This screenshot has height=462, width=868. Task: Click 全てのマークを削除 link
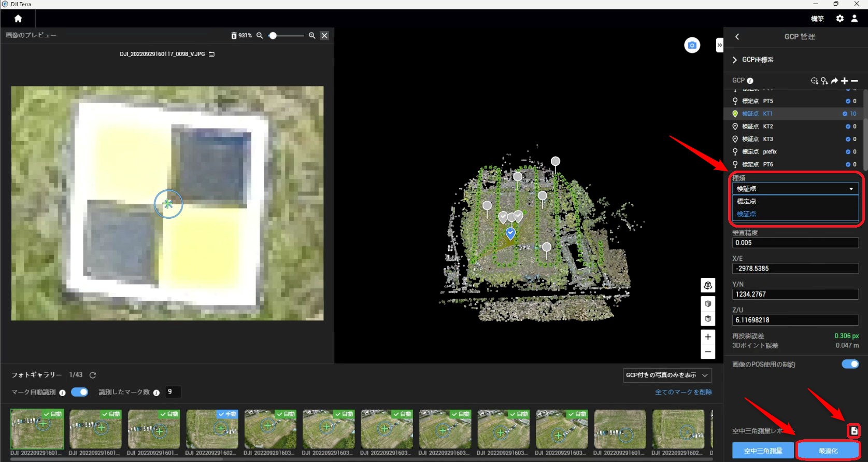(x=683, y=392)
